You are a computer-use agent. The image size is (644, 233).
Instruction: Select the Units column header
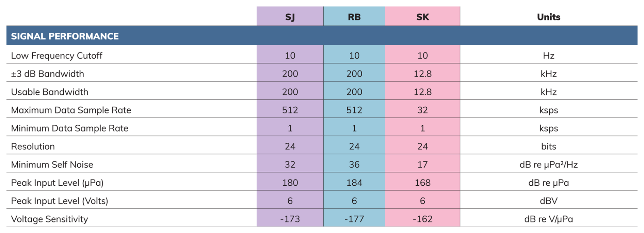point(548,17)
